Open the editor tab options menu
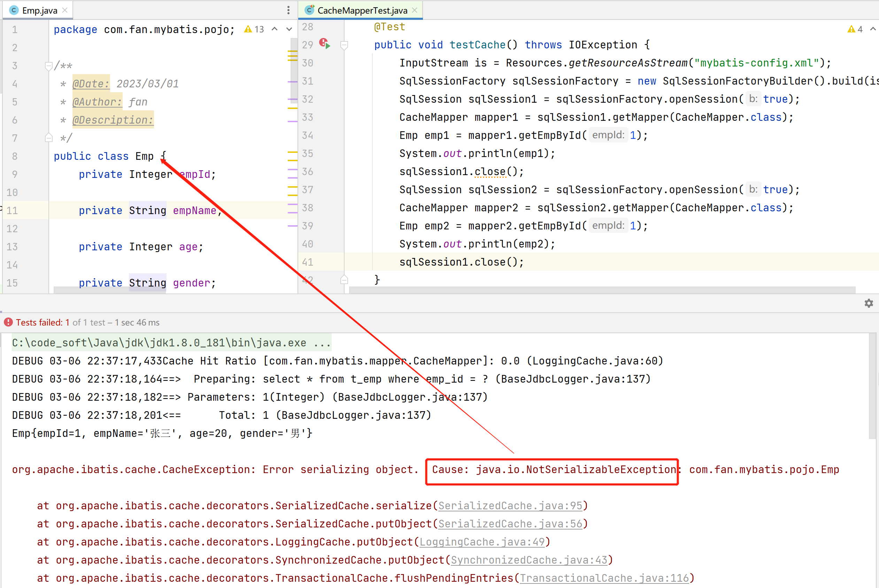Image resolution: width=879 pixels, height=588 pixels. click(288, 10)
